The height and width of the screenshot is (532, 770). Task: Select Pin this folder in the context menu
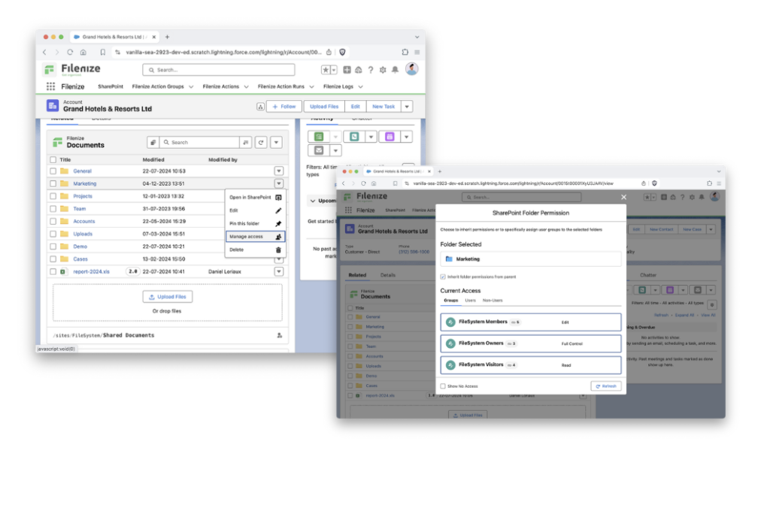[x=255, y=223]
